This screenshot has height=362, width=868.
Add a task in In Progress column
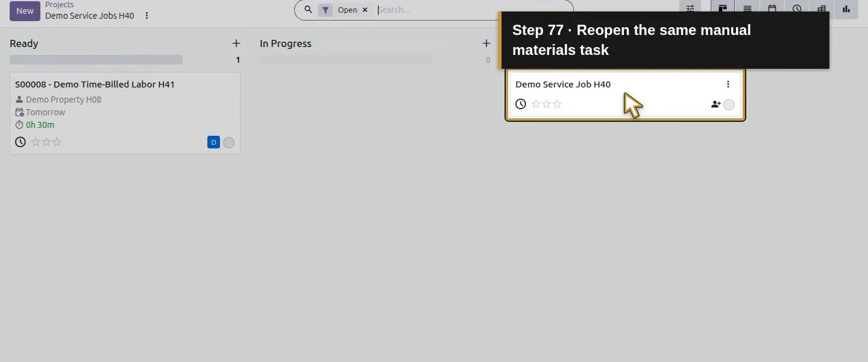[x=486, y=43]
